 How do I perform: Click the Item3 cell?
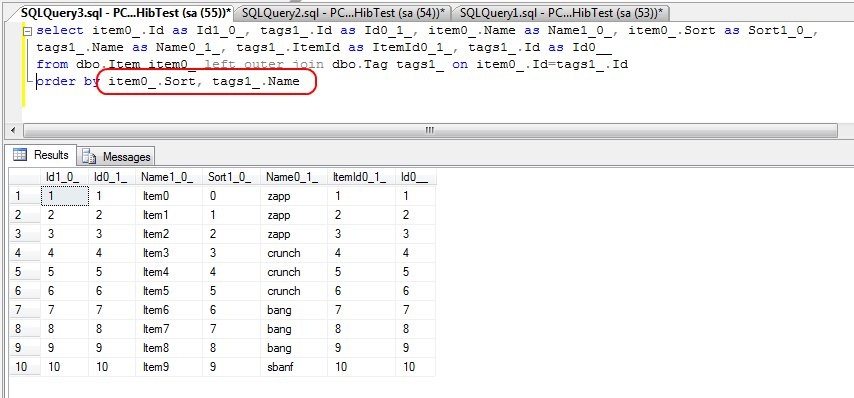(x=168, y=253)
